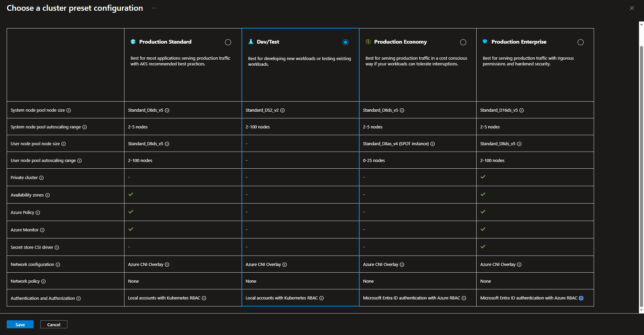Select the Production Standard preset radio button
This screenshot has width=644, height=335.
228,42
